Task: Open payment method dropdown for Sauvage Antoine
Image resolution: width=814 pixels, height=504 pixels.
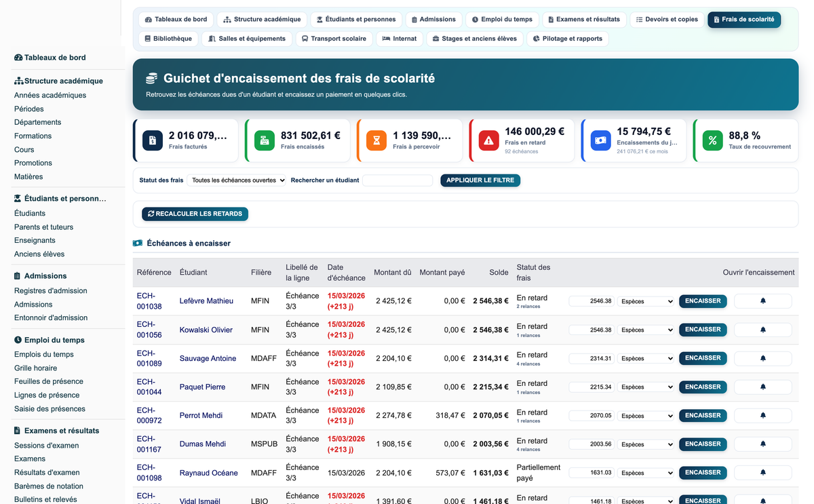Action: pyautogui.click(x=646, y=358)
